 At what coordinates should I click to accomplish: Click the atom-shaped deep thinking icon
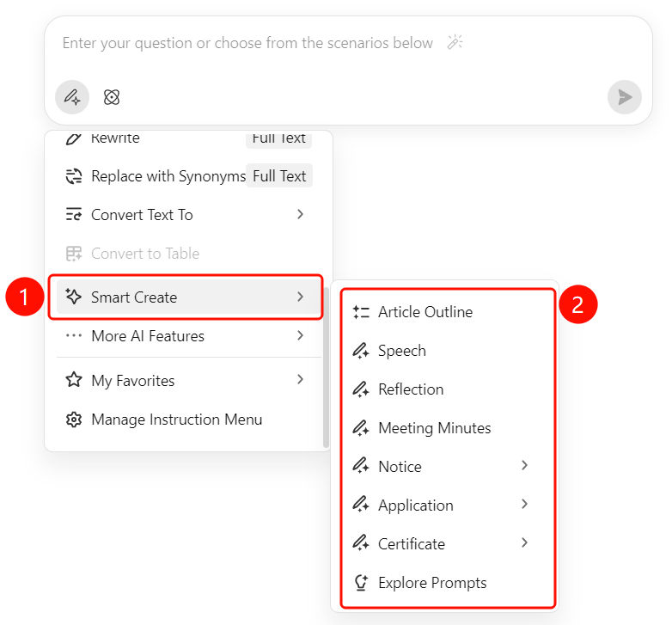[112, 97]
